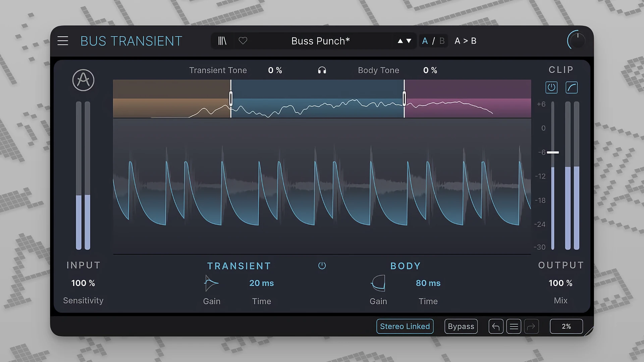Viewport: 644px width, 362px height.
Task: Open the preset library browser
Action: (222, 41)
